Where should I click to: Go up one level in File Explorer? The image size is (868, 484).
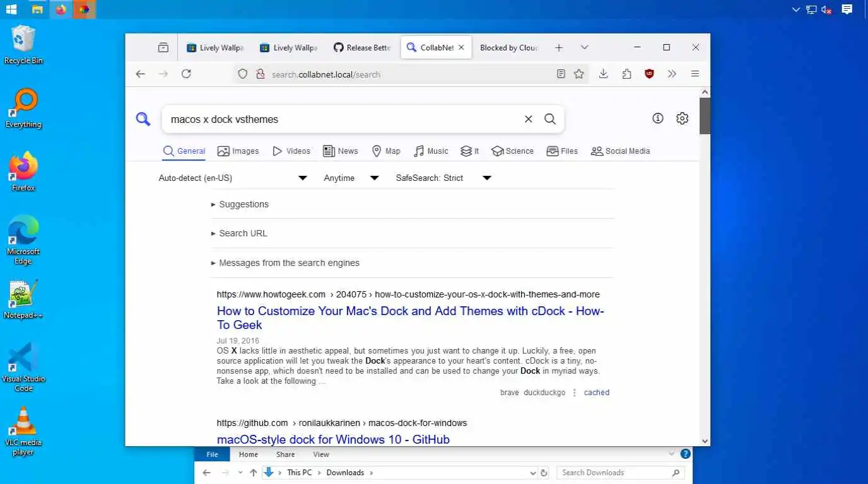253,473
